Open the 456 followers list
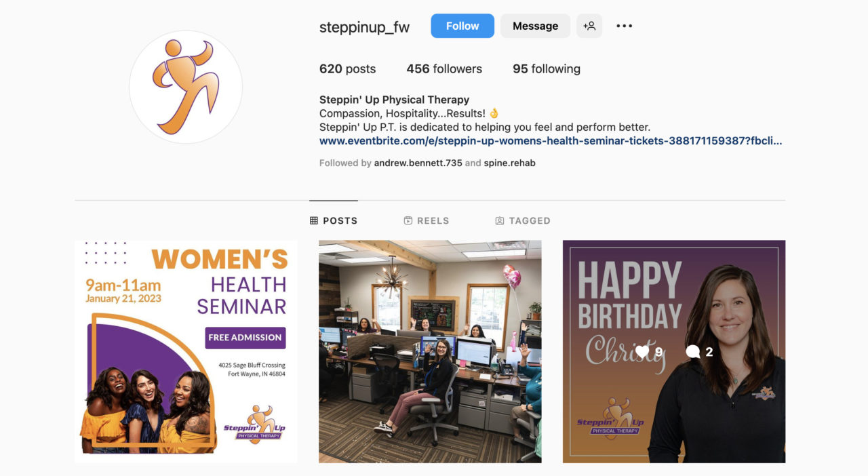Viewport: 868px width, 476px height. coord(444,68)
